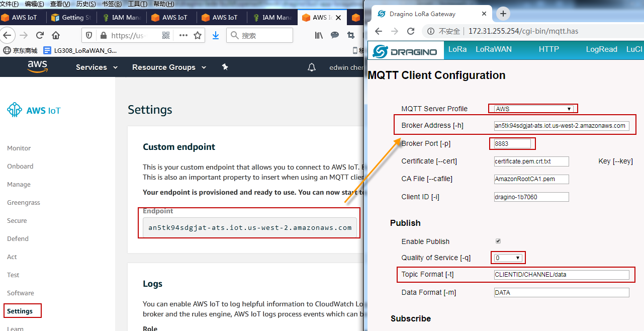The height and width of the screenshot is (331, 644).
Task: Open Monitor in AWS IoT sidebar
Action: (x=19, y=148)
